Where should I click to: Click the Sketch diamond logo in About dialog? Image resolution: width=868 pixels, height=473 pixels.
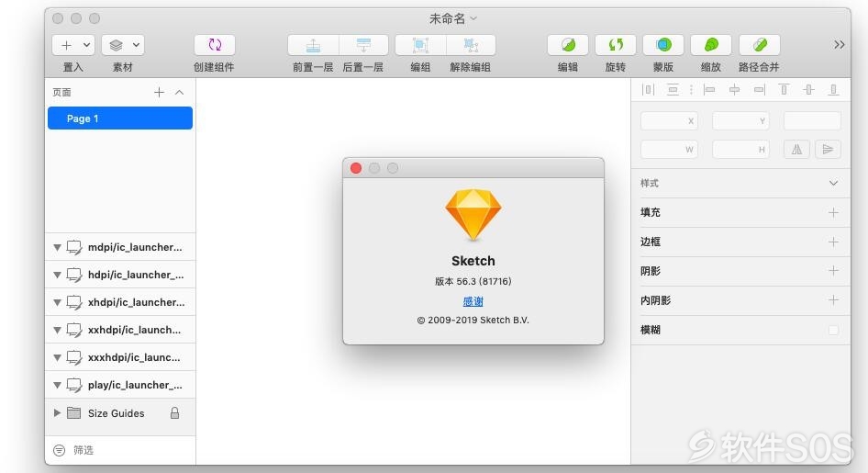(x=473, y=214)
